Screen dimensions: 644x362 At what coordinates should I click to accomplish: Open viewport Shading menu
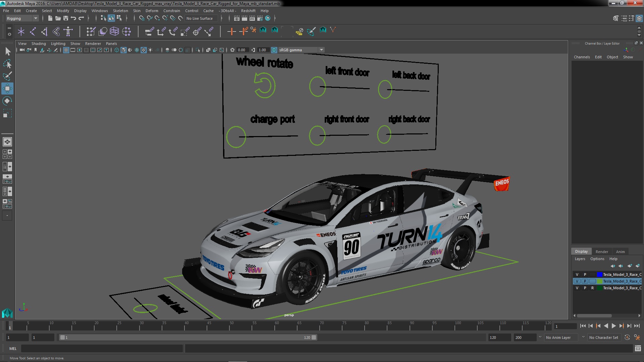click(x=39, y=44)
